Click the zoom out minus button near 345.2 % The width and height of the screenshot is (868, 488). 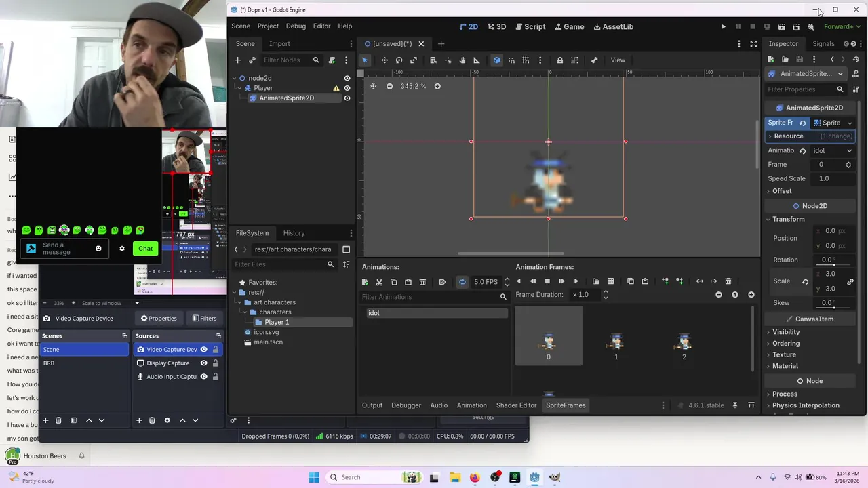[389, 86]
